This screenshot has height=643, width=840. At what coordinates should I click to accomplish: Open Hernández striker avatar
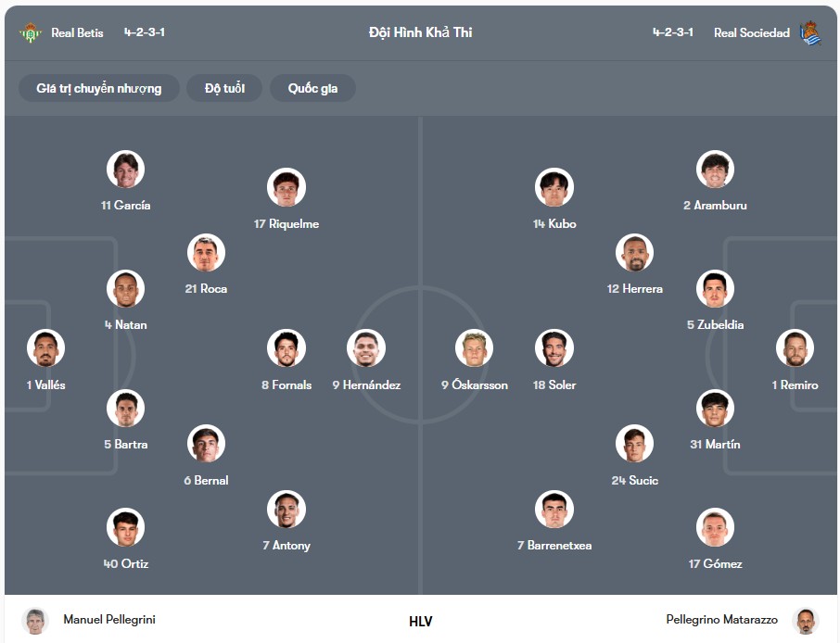(366, 348)
